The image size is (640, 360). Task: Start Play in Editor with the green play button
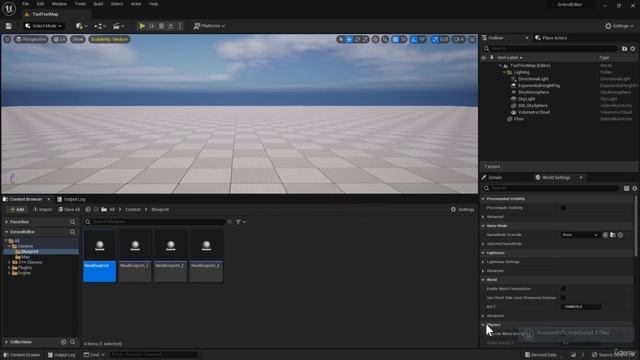(142, 26)
